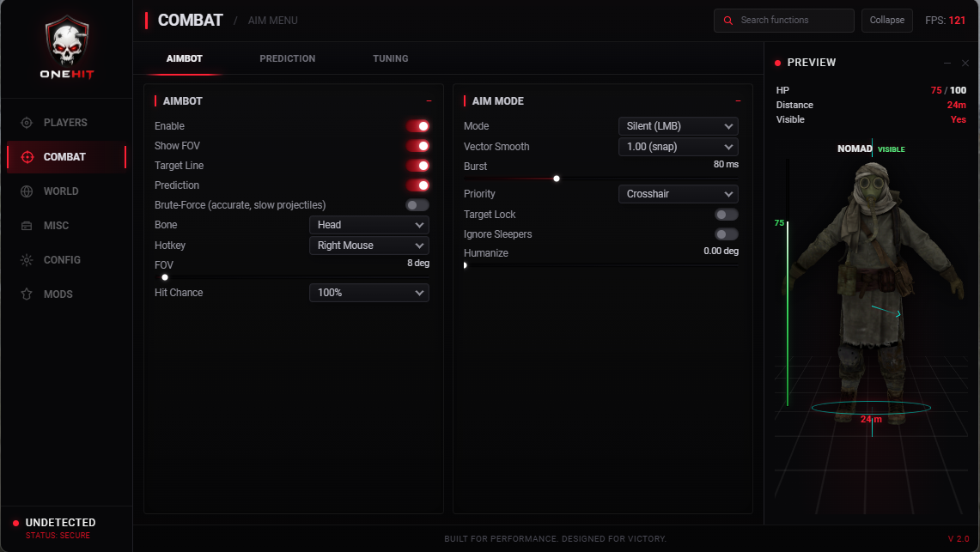Click the NOMAD name label
980x552 pixels.
tap(855, 149)
